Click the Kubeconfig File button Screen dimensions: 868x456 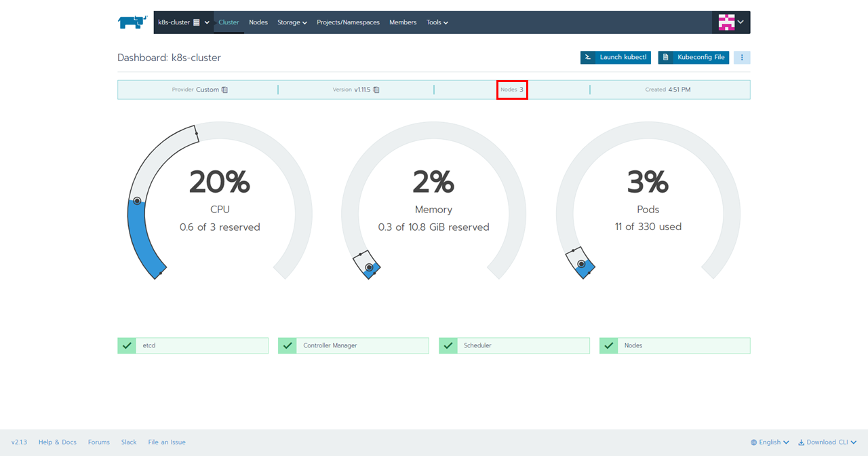pyautogui.click(x=693, y=58)
